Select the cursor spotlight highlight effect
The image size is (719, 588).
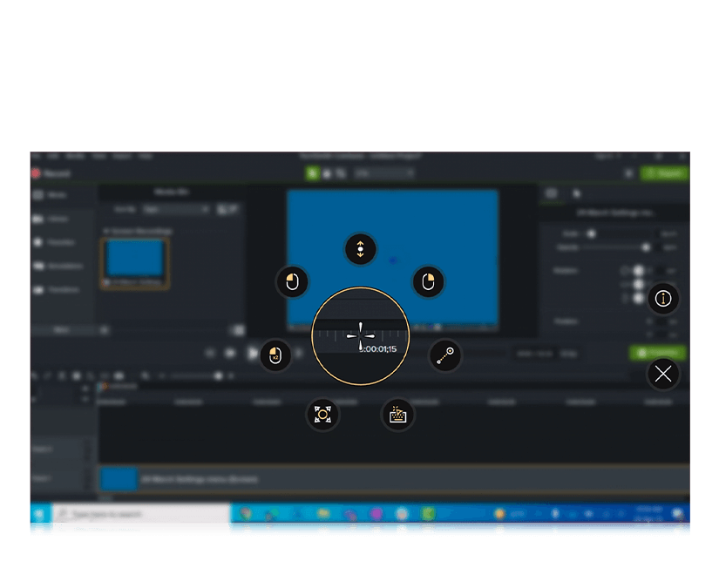coord(322,416)
